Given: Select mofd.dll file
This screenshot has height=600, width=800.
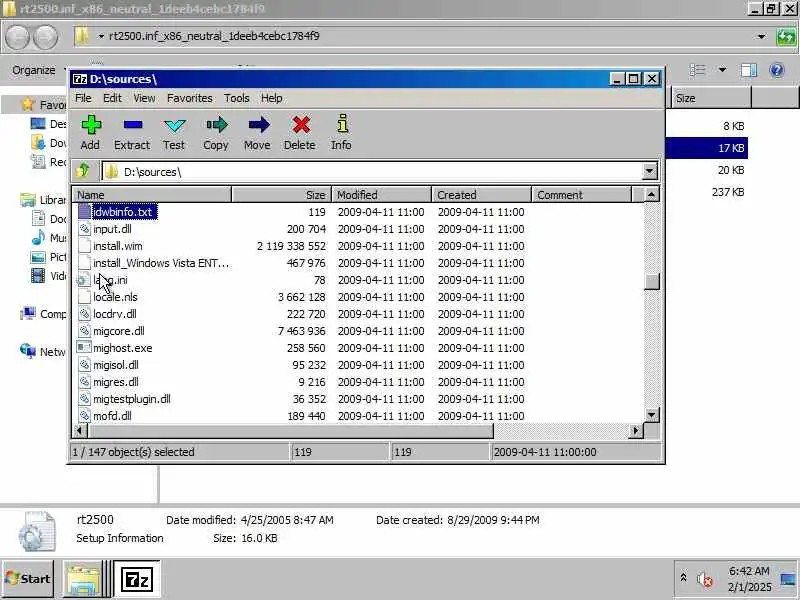Looking at the screenshot, I should pos(112,416).
